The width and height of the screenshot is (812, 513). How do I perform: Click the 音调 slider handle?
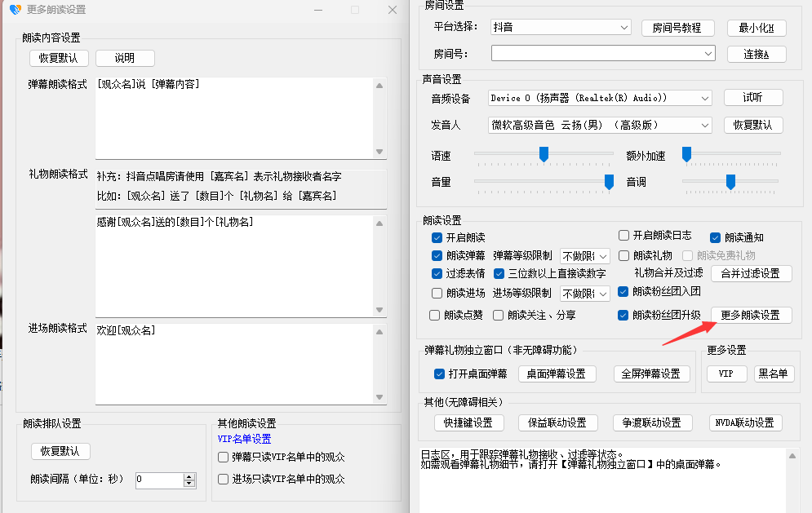[730, 181]
